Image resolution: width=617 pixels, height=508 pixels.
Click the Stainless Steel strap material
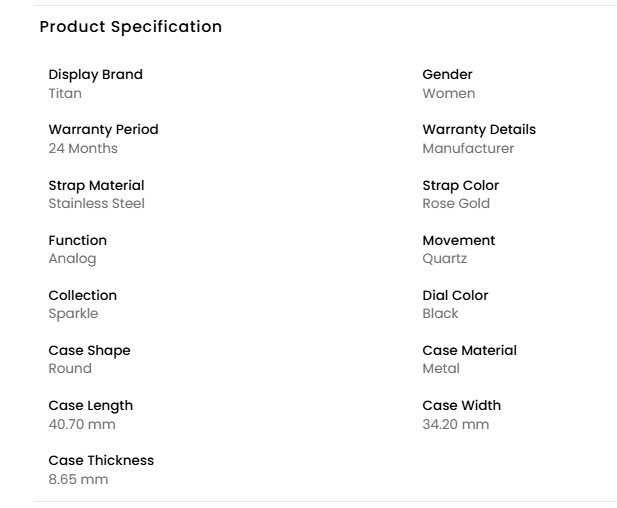(x=96, y=203)
